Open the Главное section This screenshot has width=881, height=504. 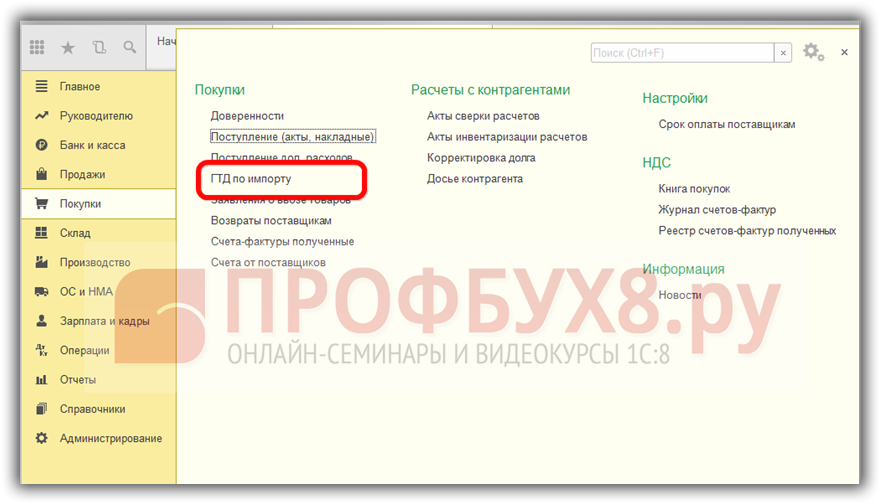click(x=79, y=87)
